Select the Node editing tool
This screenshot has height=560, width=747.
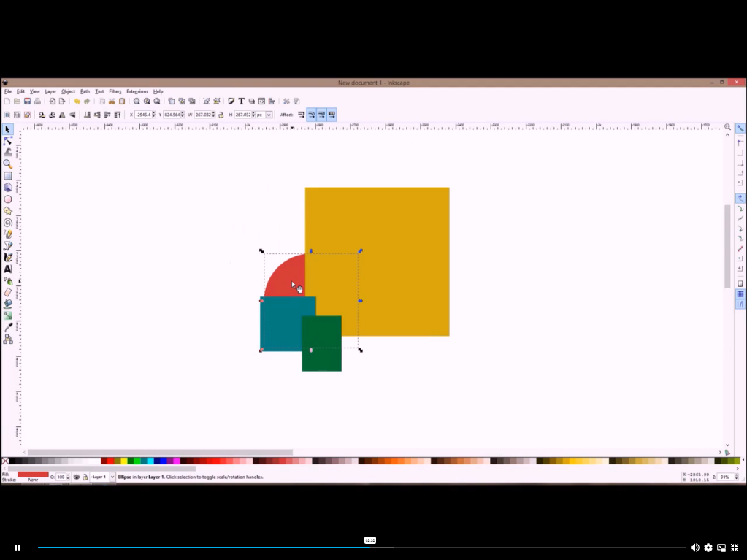[x=7, y=141]
